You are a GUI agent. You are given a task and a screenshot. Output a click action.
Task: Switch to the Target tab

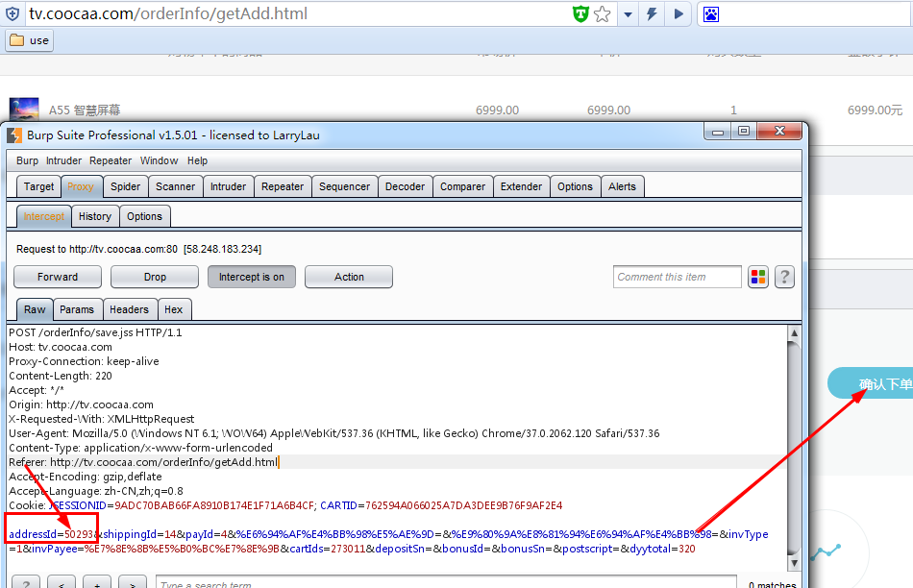click(x=38, y=187)
